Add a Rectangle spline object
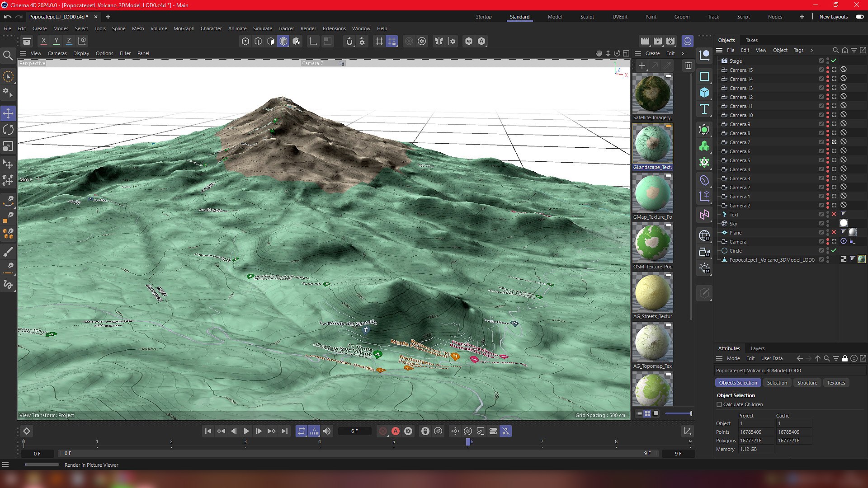This screenshot has width=868, height=488. click(704, 76)
